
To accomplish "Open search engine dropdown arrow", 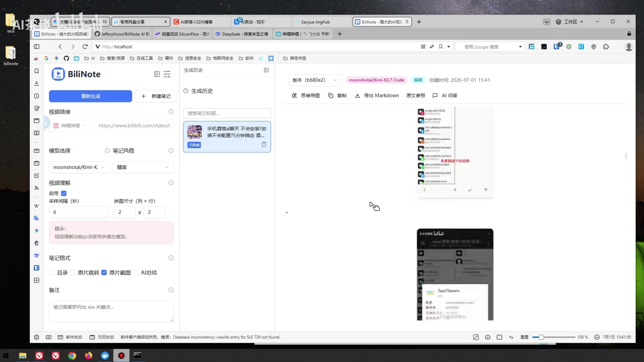I will 520,47.
